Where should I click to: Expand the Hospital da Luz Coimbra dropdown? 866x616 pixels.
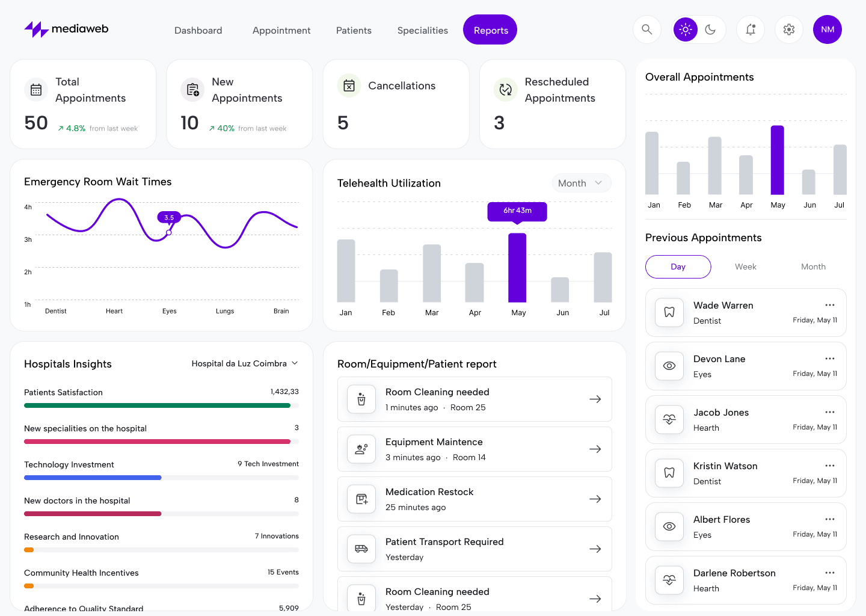(245, 363)
